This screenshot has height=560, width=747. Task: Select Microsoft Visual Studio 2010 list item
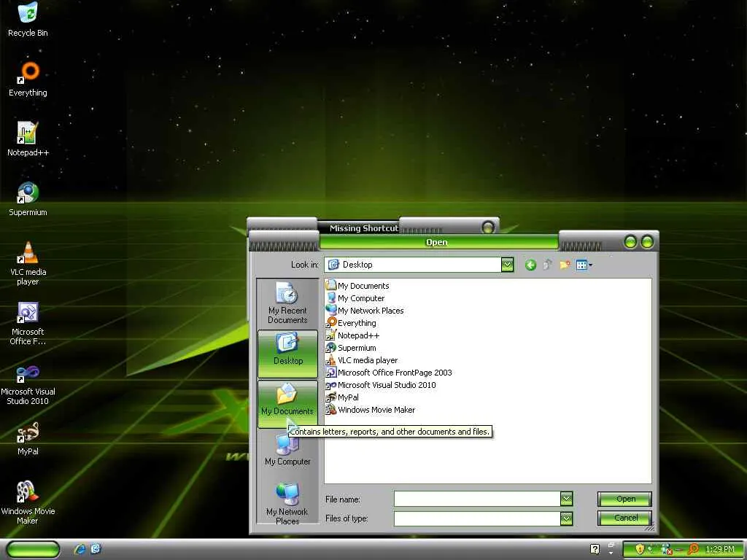coord(381,385)
